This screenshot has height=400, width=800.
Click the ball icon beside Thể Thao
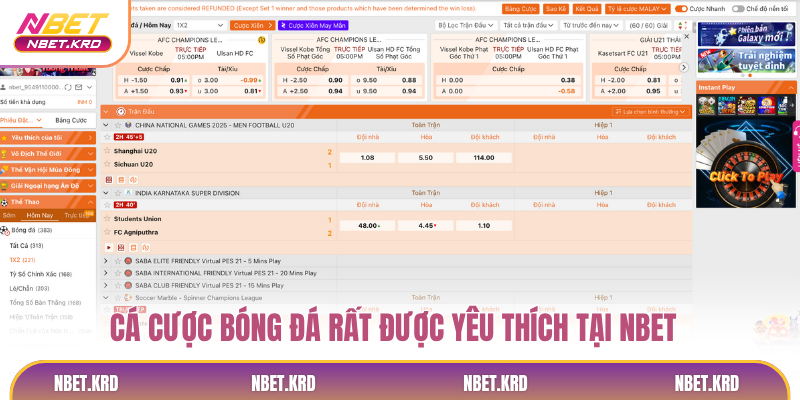coord(5,202)
